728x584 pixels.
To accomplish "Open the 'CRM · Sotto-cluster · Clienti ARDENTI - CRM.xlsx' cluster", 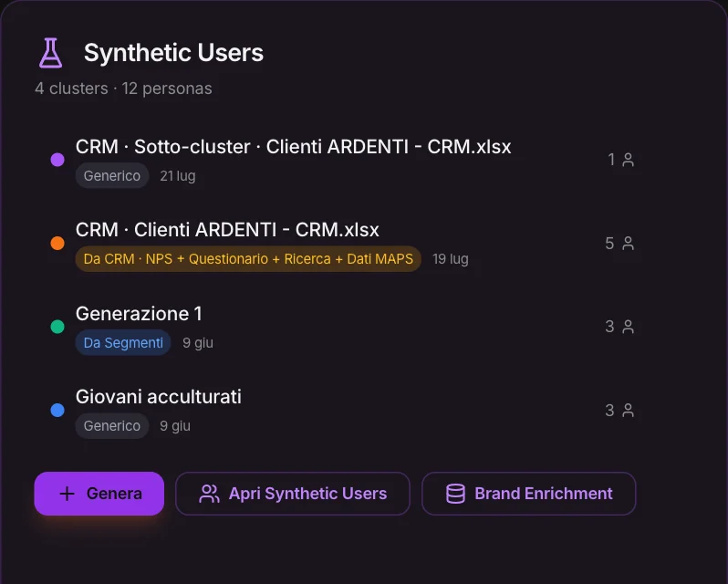I will click(294, 147).
